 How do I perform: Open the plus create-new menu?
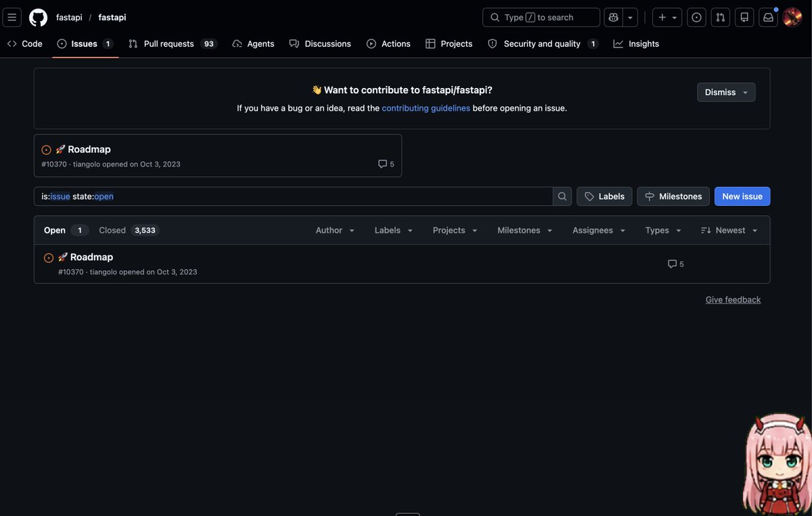point(667,18)
